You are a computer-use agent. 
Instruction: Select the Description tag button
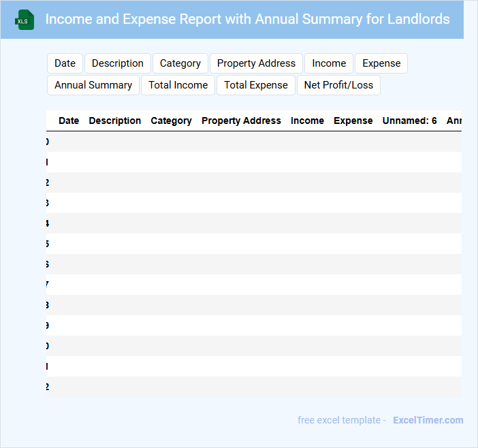[118, 63]
